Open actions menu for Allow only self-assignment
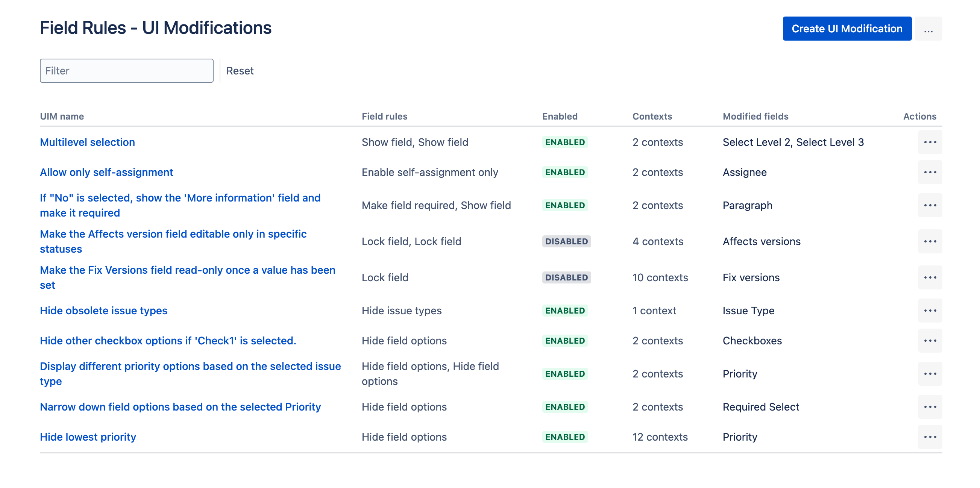The image size is (980, 488). tap(930, 172)
